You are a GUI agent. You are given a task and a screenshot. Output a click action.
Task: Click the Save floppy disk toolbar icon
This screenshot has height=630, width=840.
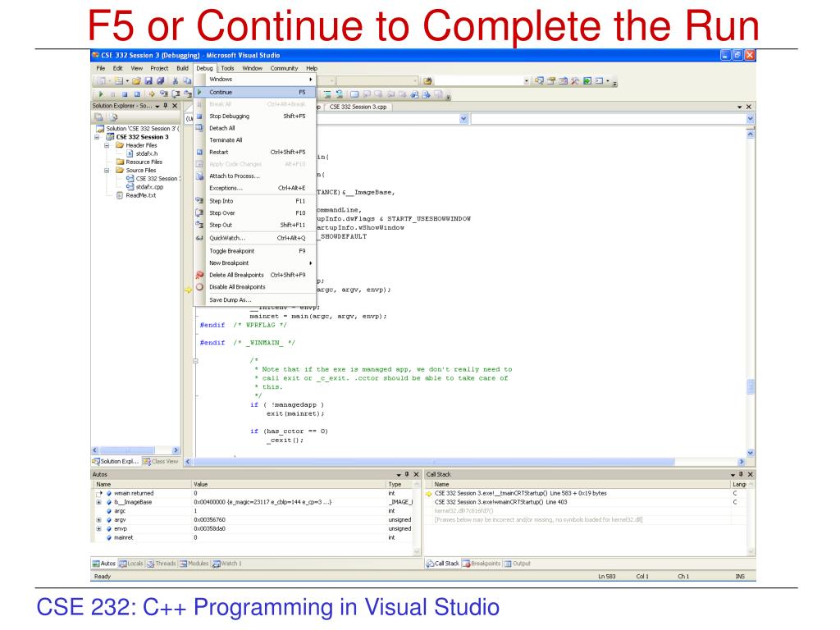coord(148,81)
